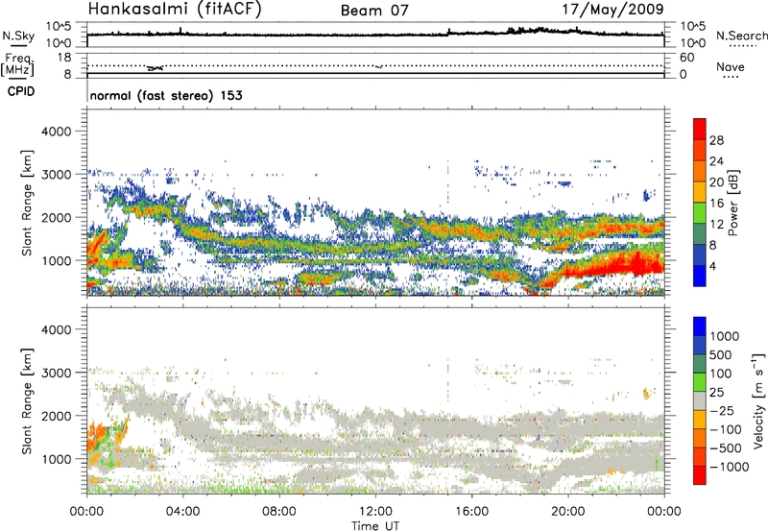Screen dimensions: 768x532
Task: Click the 'normal (fast stereo) 153' text
Action: coord(166,96)
